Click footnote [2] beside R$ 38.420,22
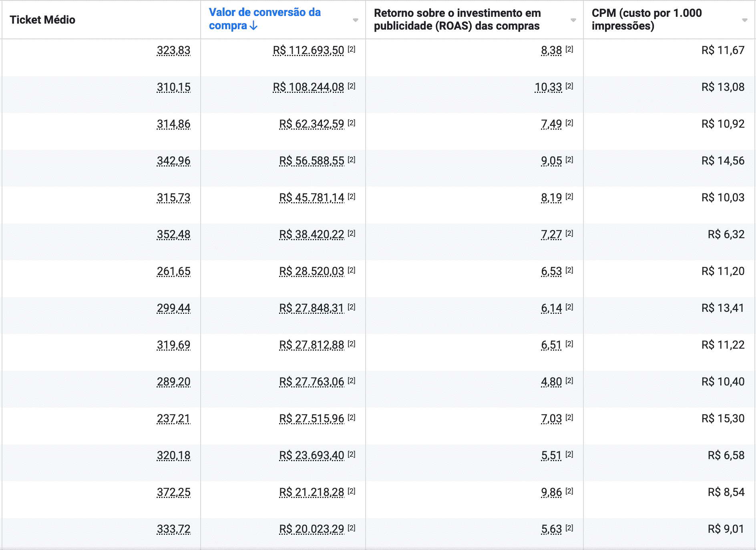The width and height of the screenshot is (756, 550). coord(352,233)
